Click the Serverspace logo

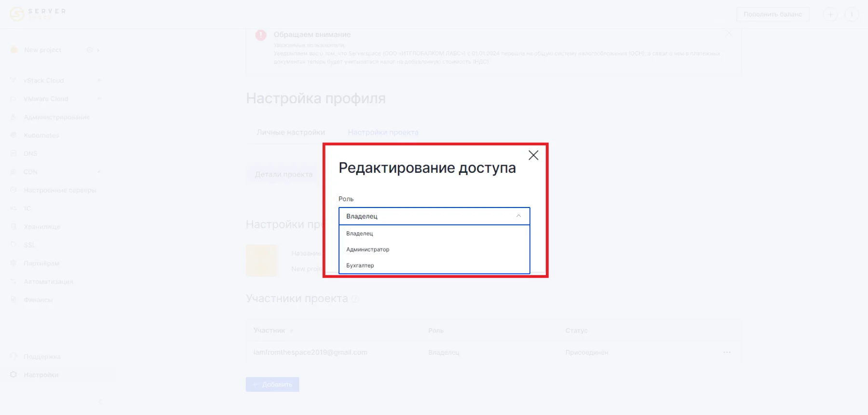(x=38, y=14)
